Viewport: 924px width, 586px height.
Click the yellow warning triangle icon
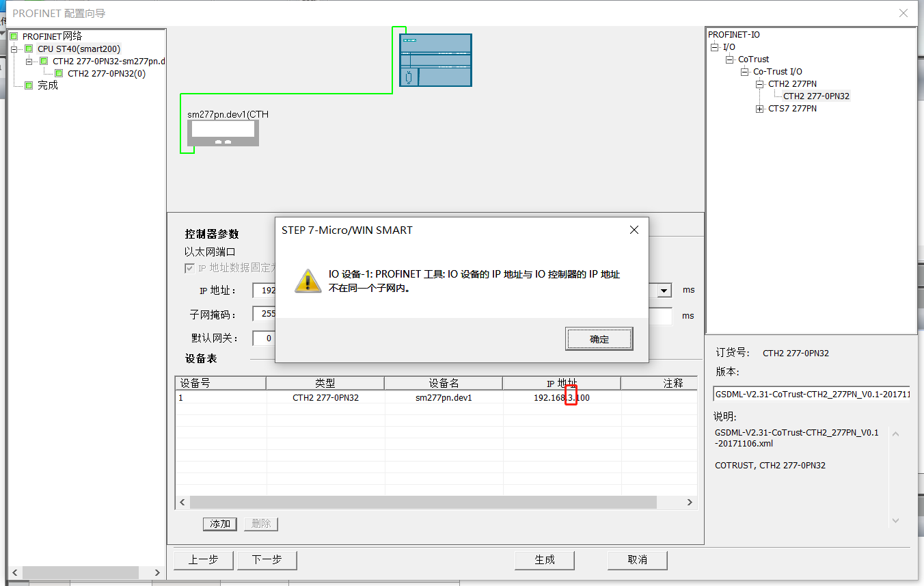point(308,280)
